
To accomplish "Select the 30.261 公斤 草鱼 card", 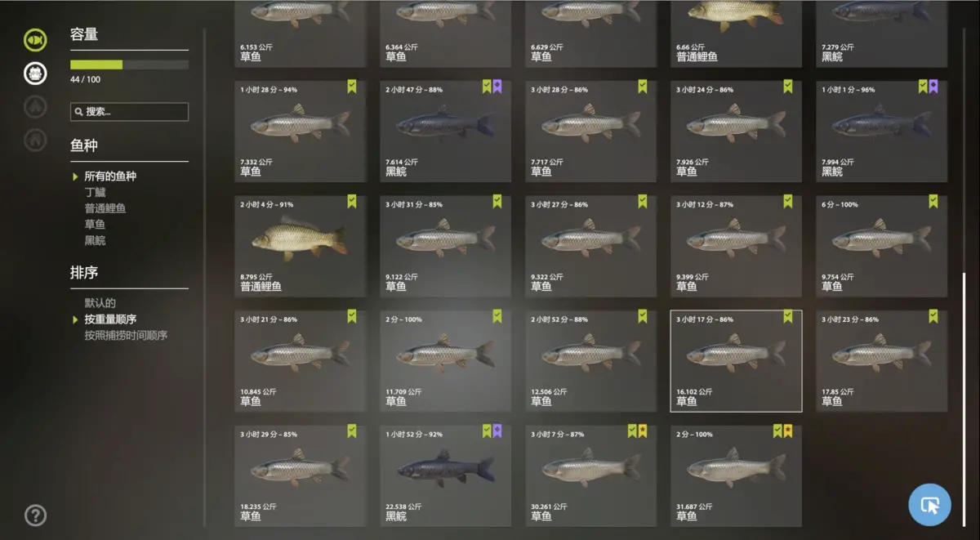I will [590, 475].
